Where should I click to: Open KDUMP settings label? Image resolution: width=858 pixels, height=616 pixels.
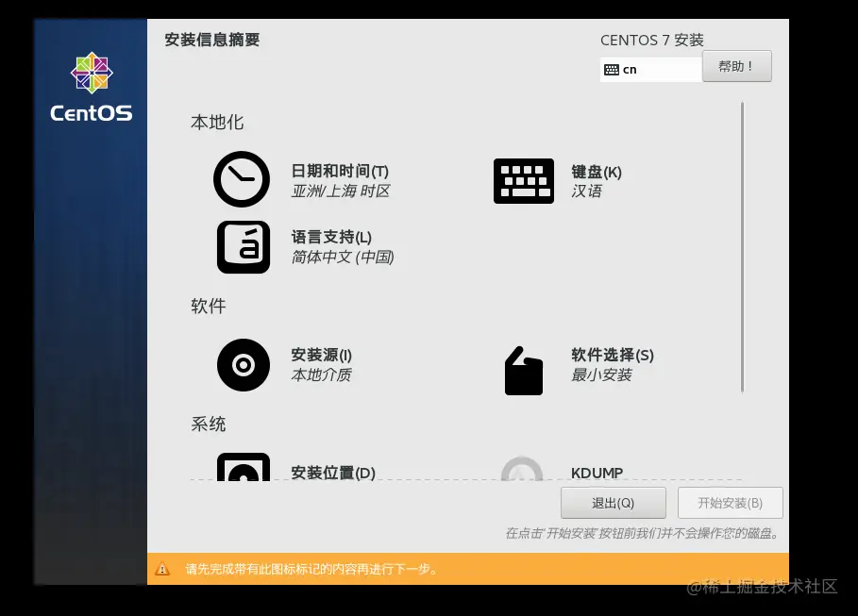(x=597, y=473)
